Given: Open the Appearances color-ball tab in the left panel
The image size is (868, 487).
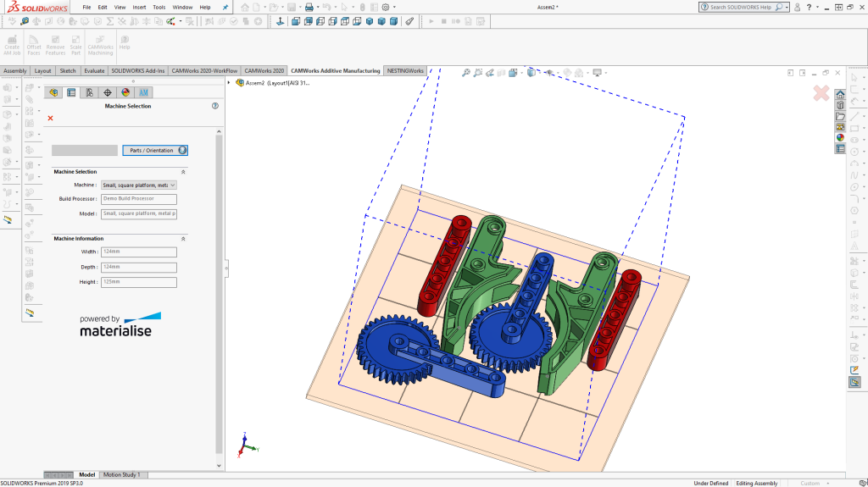Looking at the screenshot, I should click(x=125, y=92).
